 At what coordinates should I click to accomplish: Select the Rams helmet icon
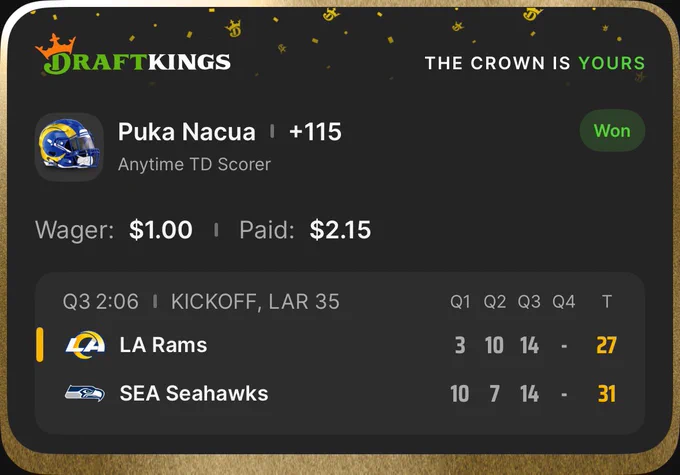tap(69, 147)
